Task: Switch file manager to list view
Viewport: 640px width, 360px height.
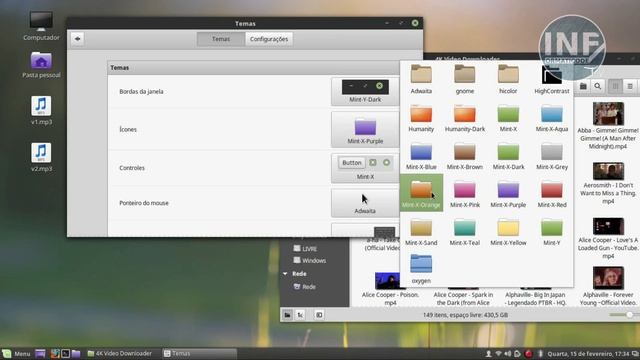Action: pos(630,86)
